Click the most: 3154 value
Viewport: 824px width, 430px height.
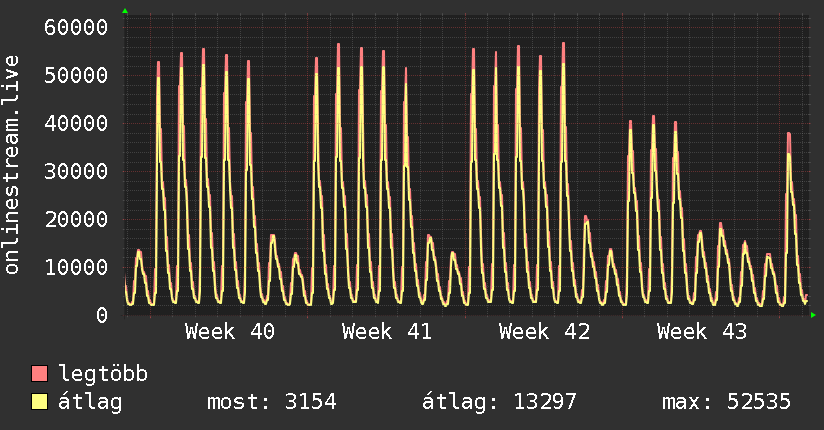[x=272, y=402]
